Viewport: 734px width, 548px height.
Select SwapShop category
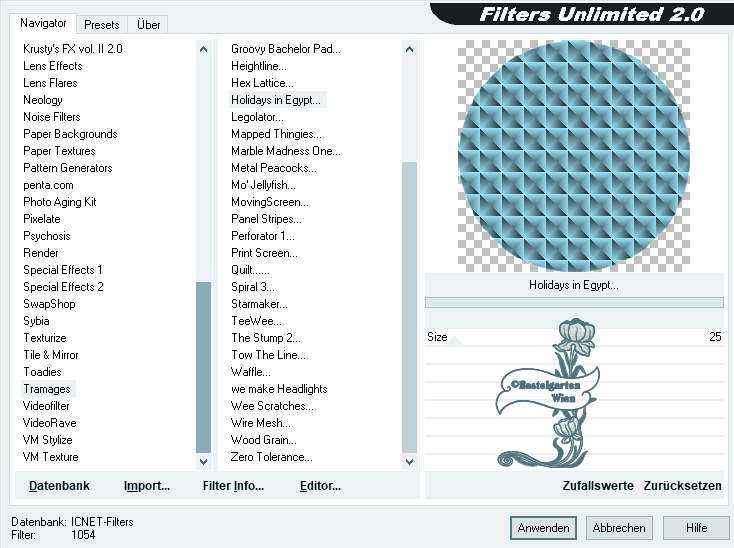point(49,304)
